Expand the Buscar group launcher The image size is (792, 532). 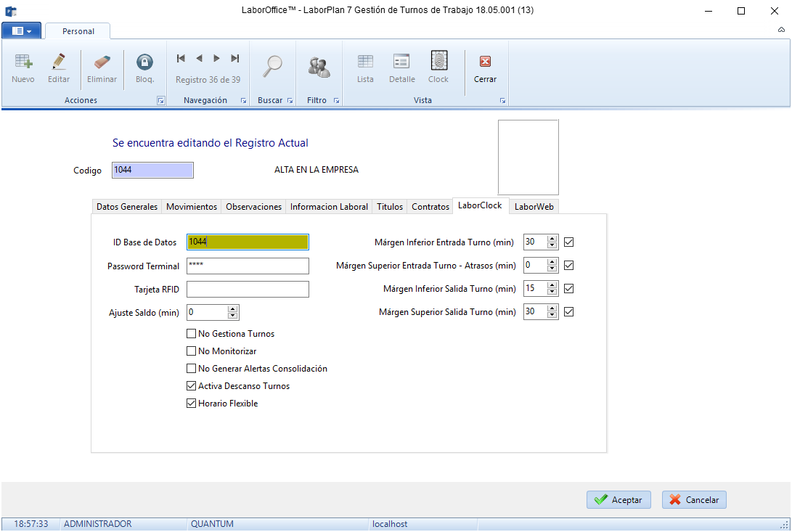290,101
